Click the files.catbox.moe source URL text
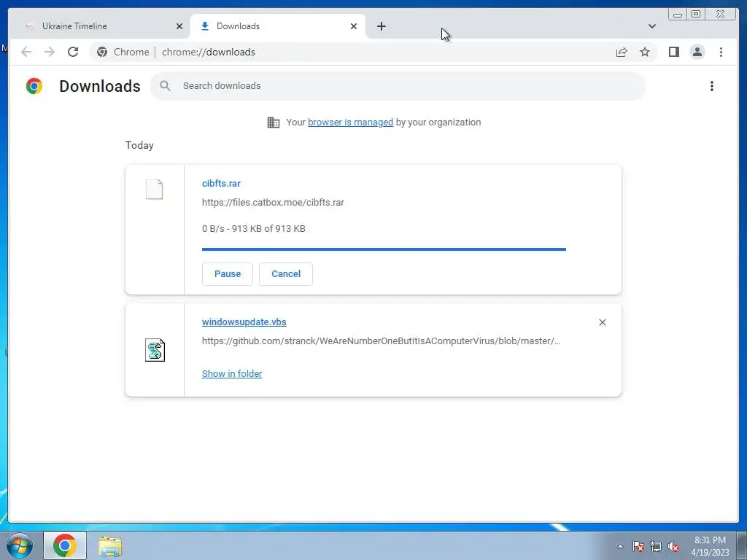This screenshot has height=560, width=747. pos(273,203)
